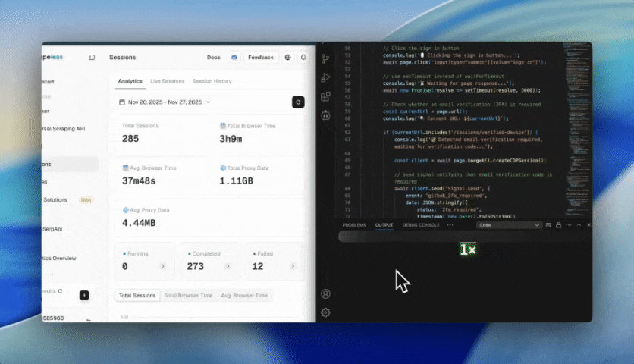Switch to the Analytics tab

pyautogui.click(x=130, y=81)
